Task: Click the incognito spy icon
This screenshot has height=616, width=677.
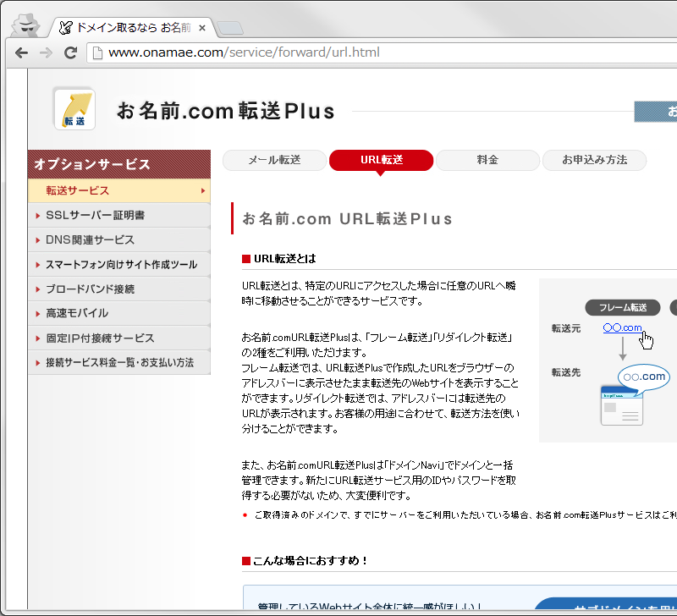Action: [x=26, y=25]
